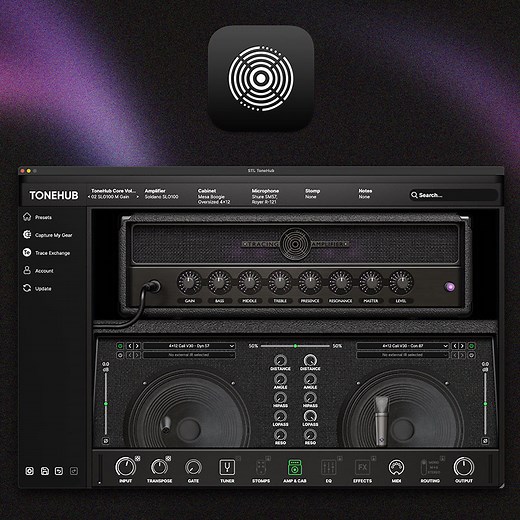Open the MIDI settings icon
The height and width of the screenshot is (520, 520).
click(x=396, y=467)
